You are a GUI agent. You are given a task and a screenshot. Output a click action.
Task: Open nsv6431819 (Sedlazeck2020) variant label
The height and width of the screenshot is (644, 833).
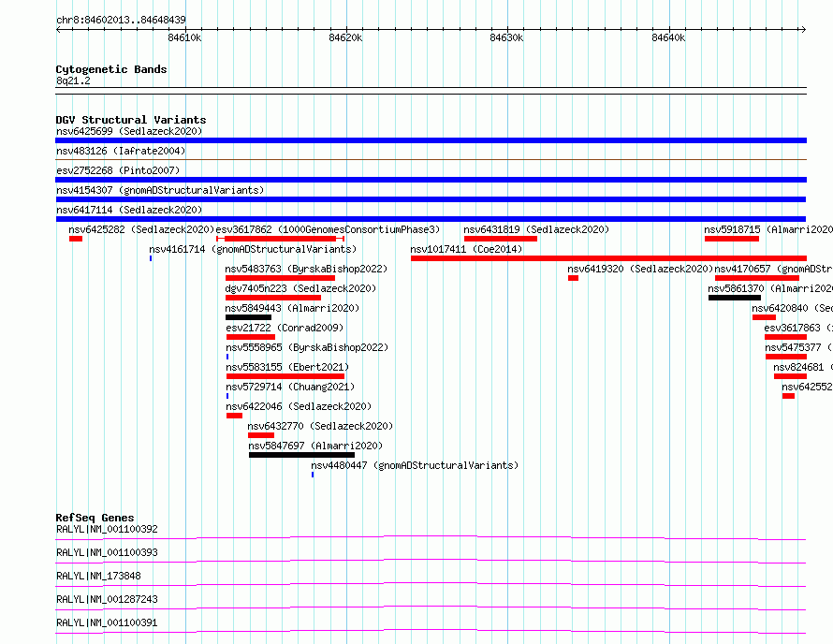pyautogui.click(x=536, y=229)
